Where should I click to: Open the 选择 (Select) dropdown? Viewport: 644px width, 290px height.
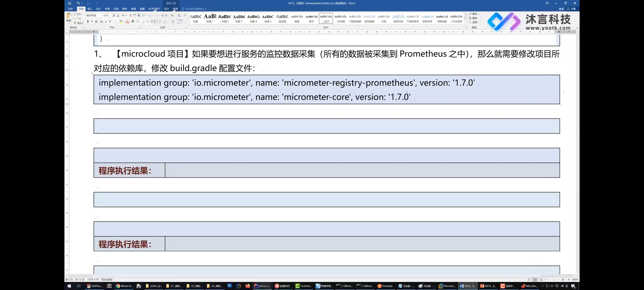point(474,22)
